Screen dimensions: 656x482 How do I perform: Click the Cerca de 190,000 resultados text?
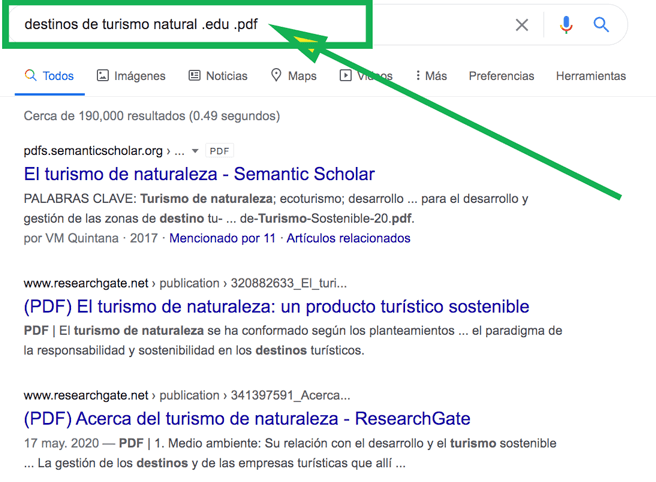click(151, 116)
